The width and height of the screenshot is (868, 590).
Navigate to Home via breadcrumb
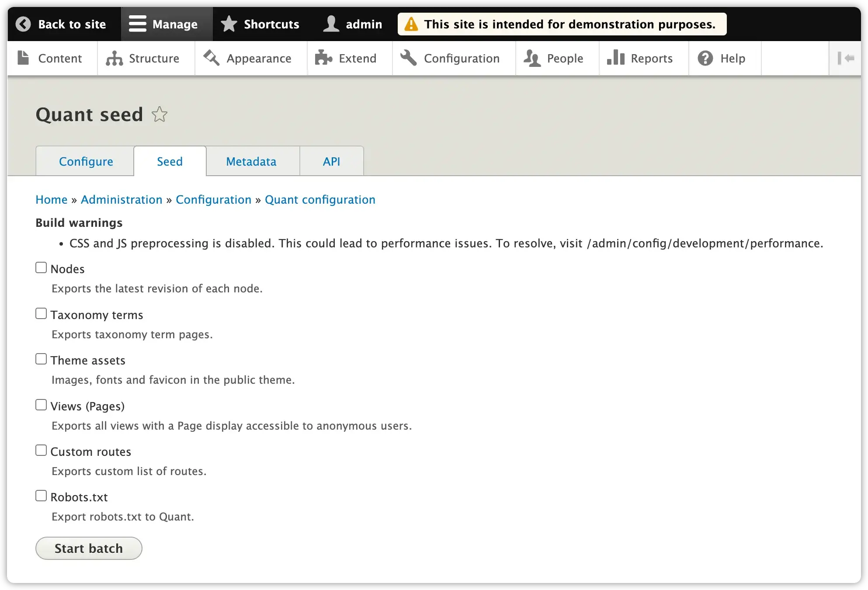click(x=51, y=199)
